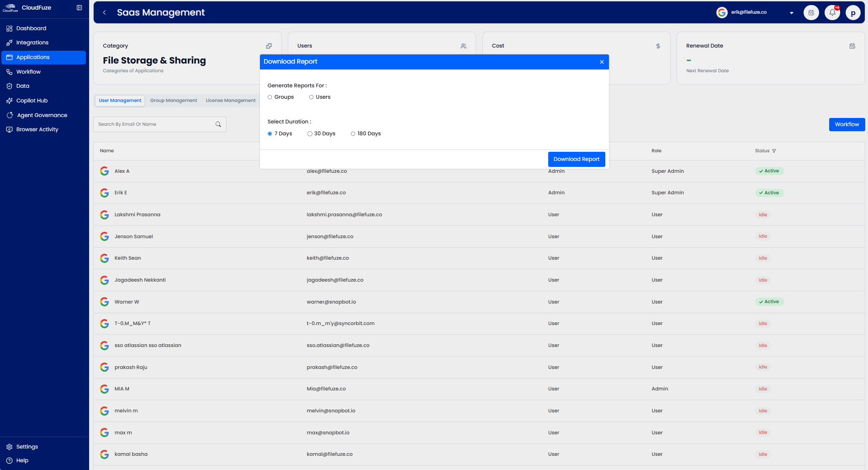
Task: Click the Active badge for Alex A
Action: [769, 171]
